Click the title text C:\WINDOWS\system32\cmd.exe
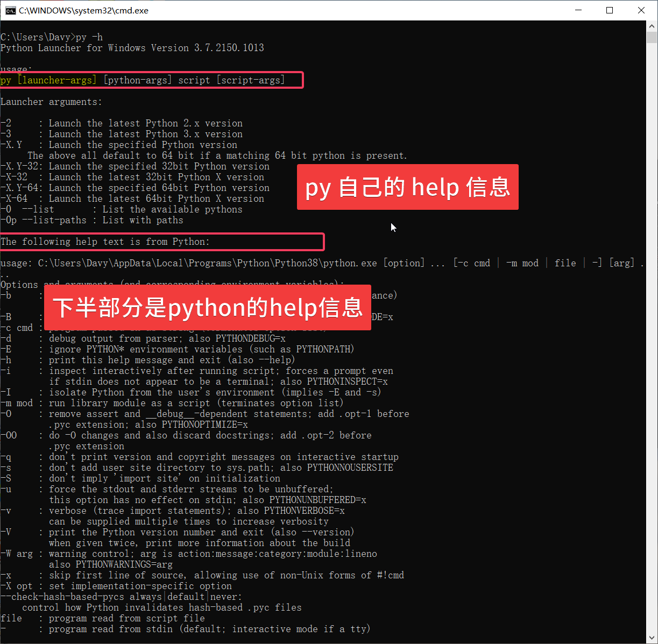 (x=83, y=10)
